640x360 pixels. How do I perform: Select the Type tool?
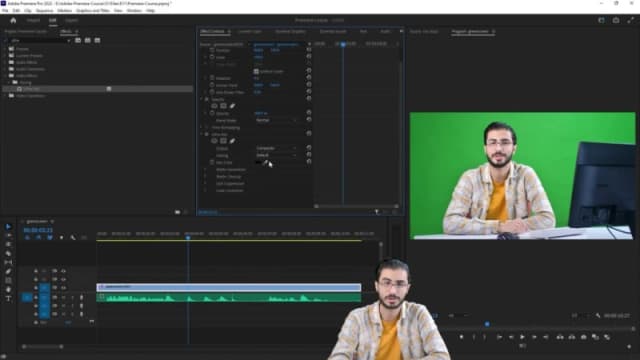coord(8,298)
